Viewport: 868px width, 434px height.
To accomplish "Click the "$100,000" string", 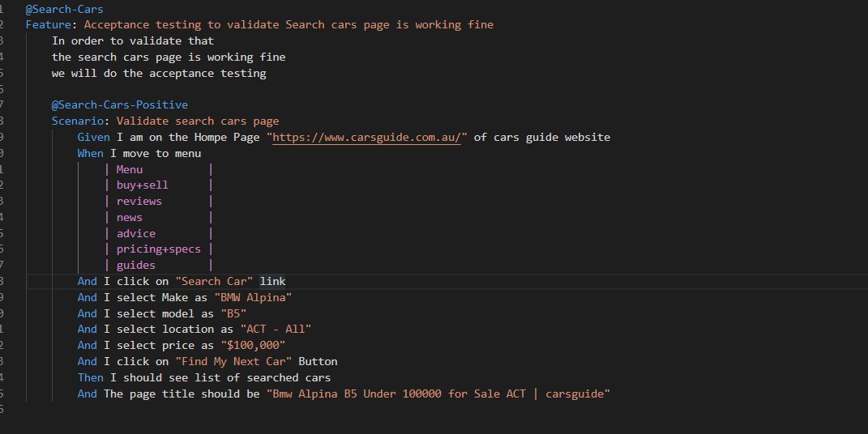I will pos(253,345).
